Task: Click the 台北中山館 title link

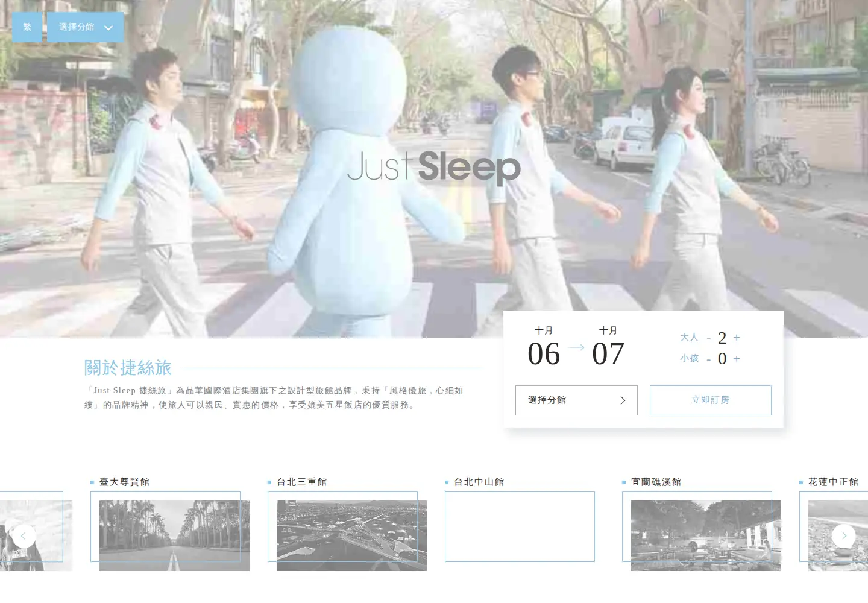Action: click(479, 482)
